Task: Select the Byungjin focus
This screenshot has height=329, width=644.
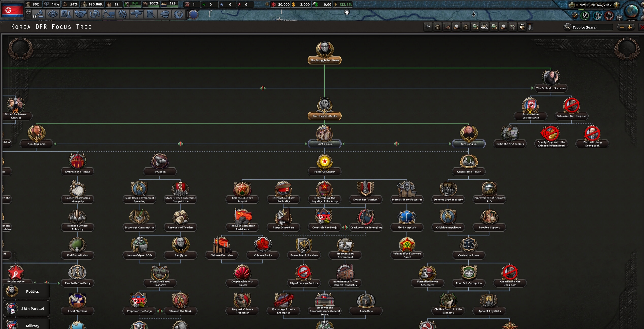Action: click(160, 164)
